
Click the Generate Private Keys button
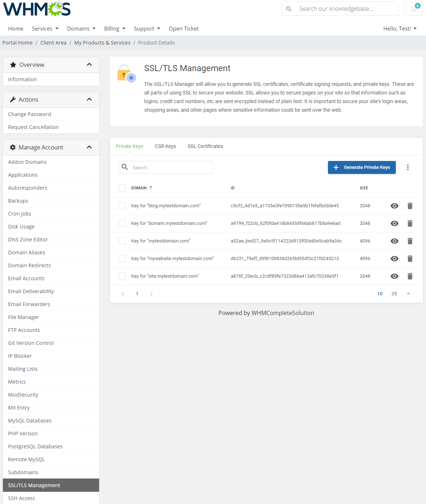pyautogui.click(x=361, y=167)
